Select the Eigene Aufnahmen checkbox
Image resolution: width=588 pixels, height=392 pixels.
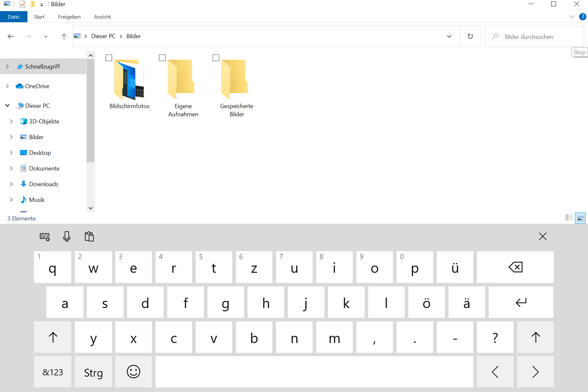coord(162,58)
